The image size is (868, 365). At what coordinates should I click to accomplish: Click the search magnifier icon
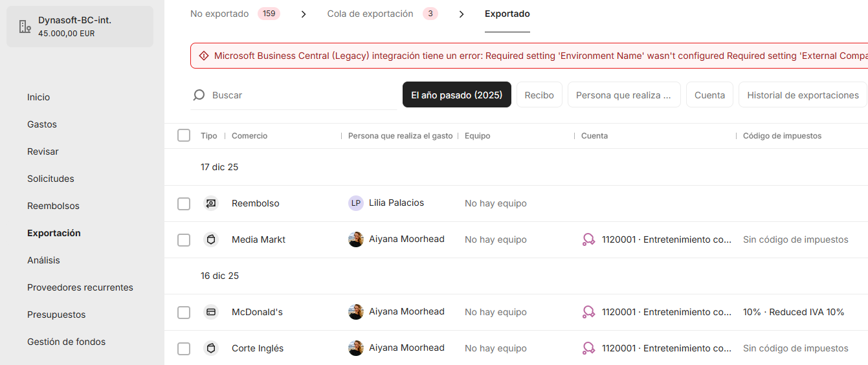click(x=199, y=95)
